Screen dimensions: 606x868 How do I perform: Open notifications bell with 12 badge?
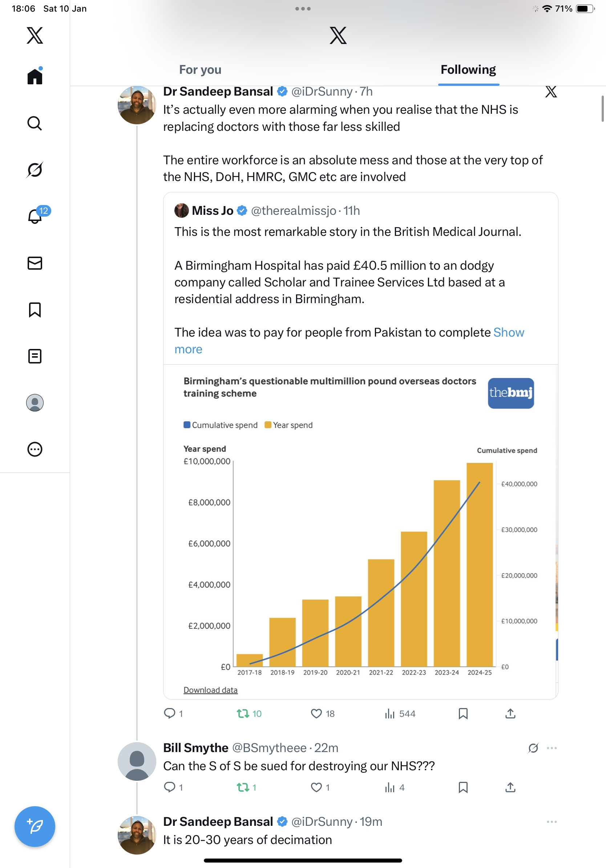point(35,216)
